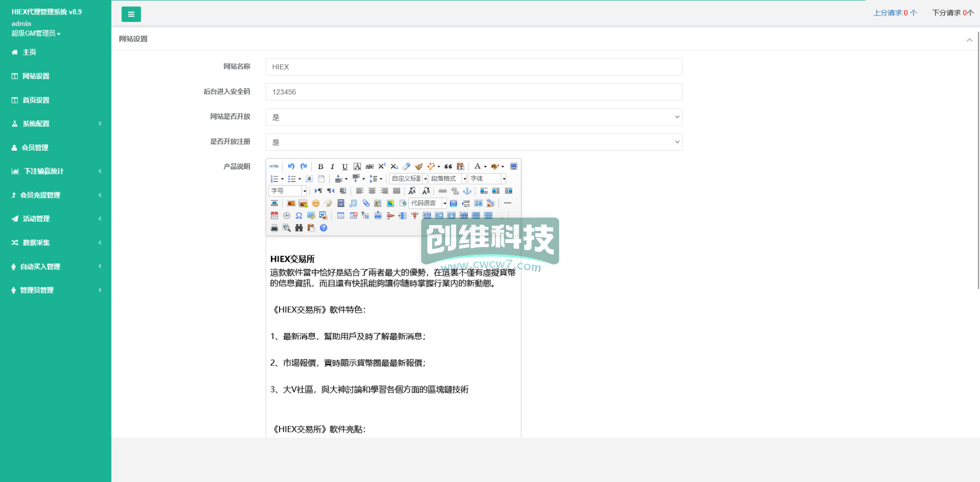Click the blue help question mark icon

click(x=323, y=228)
